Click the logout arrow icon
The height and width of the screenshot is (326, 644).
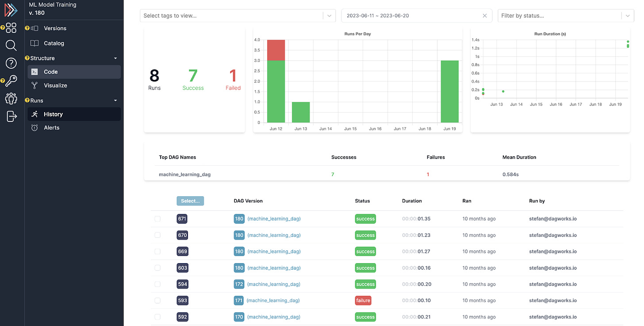(12, 116)
